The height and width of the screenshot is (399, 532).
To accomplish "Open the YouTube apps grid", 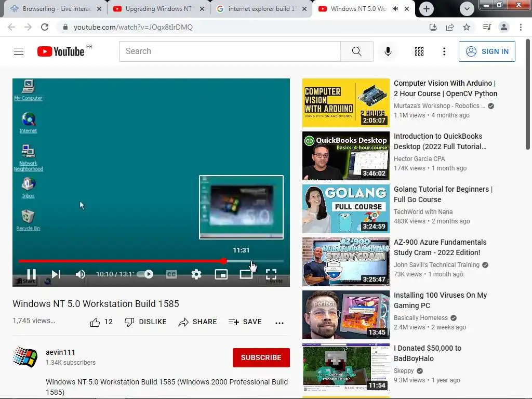I will [419, 51].
